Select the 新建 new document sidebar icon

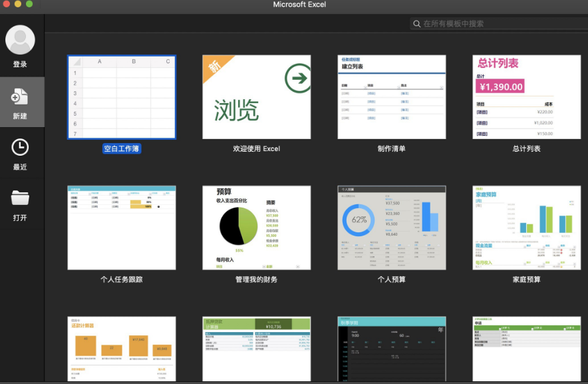20,98
